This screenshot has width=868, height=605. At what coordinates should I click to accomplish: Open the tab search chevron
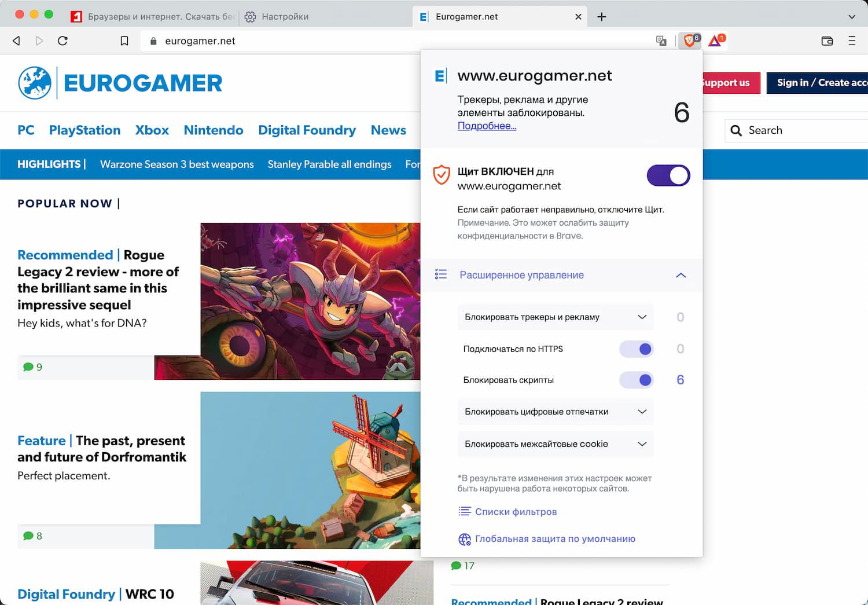[852, 17]
